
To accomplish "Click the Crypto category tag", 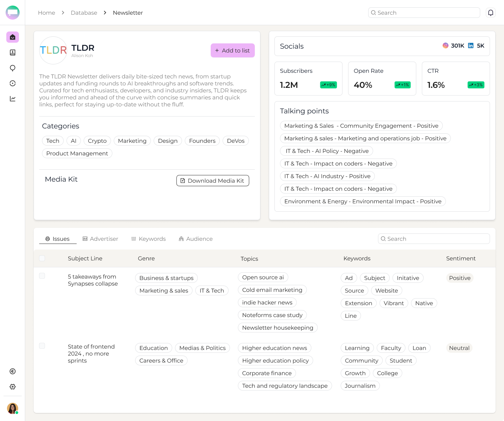I will pos(97,141).
